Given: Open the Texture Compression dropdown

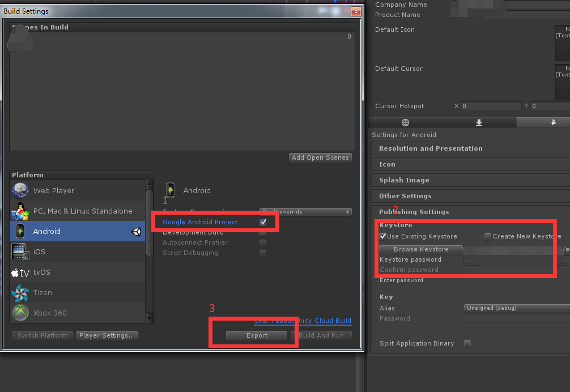Looking at the screenshot, I should (x=305, y=211).
